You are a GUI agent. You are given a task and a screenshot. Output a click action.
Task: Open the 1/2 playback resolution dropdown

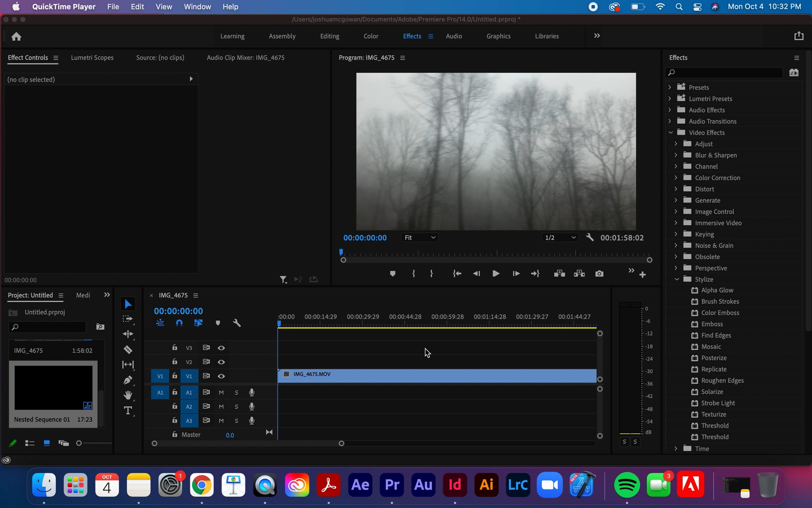560,238
